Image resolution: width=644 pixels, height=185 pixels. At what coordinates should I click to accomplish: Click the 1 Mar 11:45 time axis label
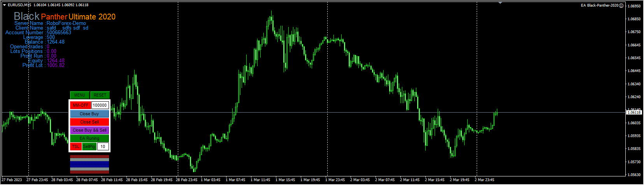click(x=260, y=180)
